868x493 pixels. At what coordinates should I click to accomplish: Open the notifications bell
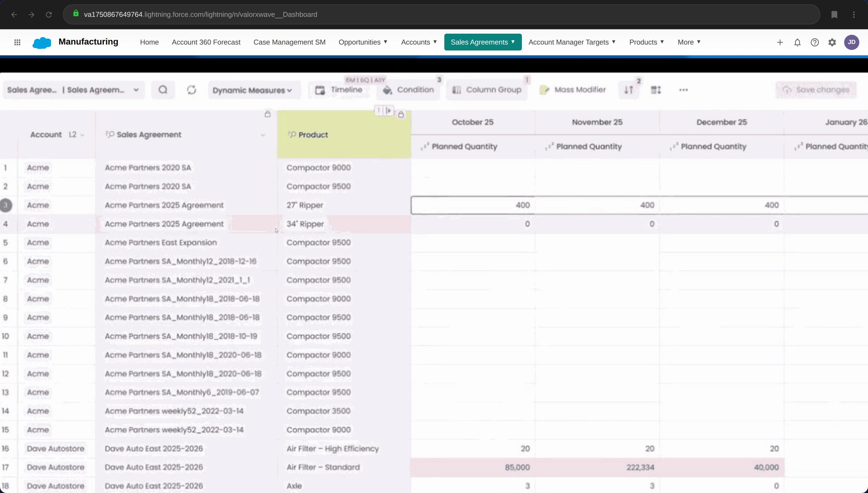coord(797,42)
